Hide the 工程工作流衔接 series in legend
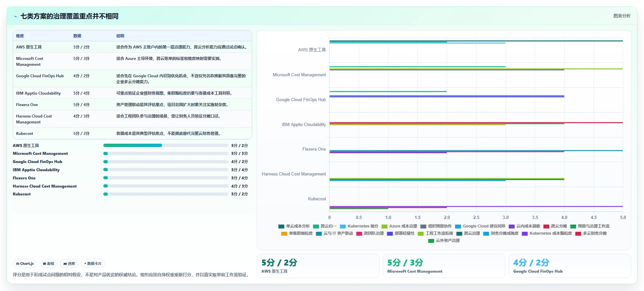The height and width of the screenshot is (291, 644). pos(435,233)
